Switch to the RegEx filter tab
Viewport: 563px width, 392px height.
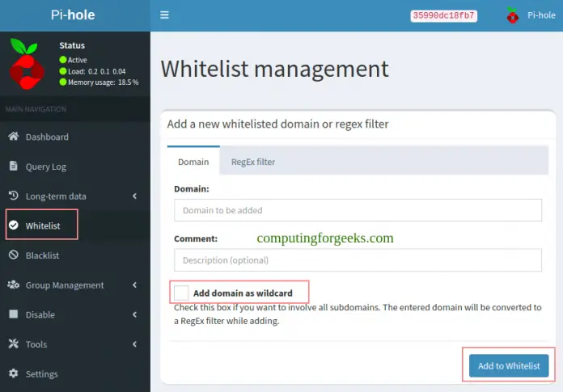tap(253, 162)
